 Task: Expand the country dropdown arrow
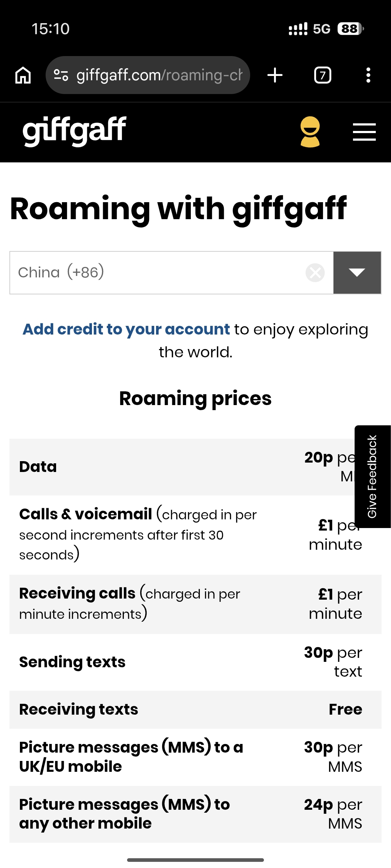(x=357, y=273)
